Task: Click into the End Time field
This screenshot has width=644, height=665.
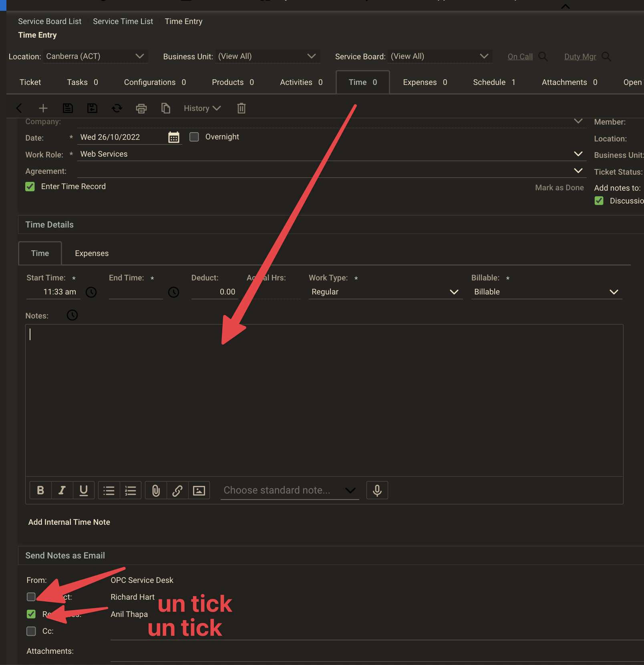Action: click(135, 292)
